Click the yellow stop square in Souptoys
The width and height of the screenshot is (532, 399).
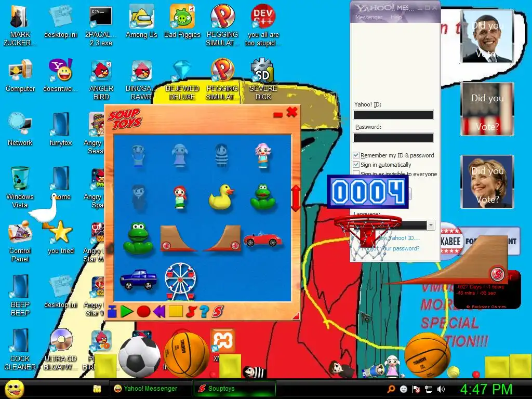click(176, 312)
